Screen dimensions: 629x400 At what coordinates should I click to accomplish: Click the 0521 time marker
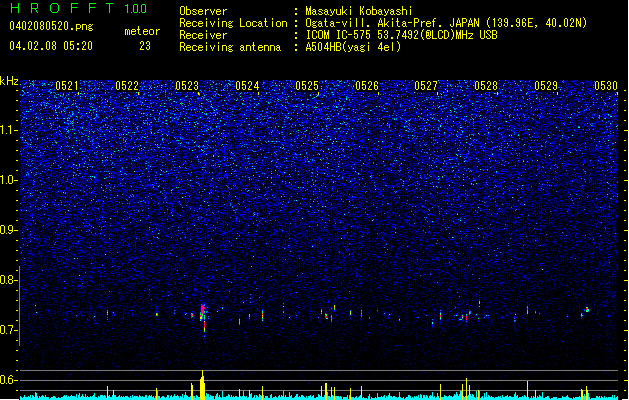tap(67, 86)
